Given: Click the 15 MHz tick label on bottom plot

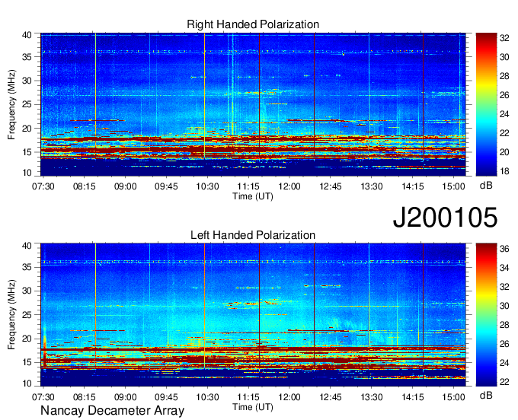Looking at the screenshot, I should coord(27,363).
